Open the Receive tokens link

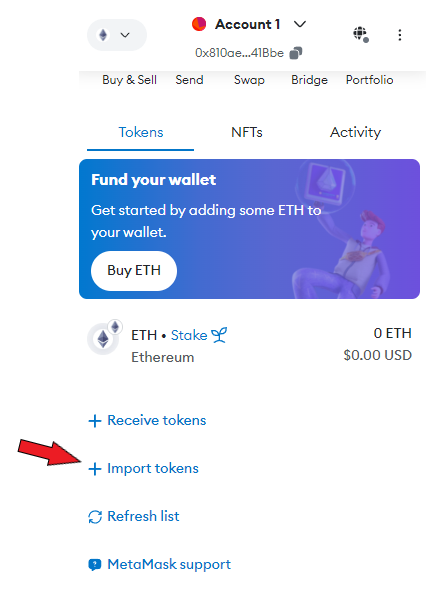click(147, 420)
